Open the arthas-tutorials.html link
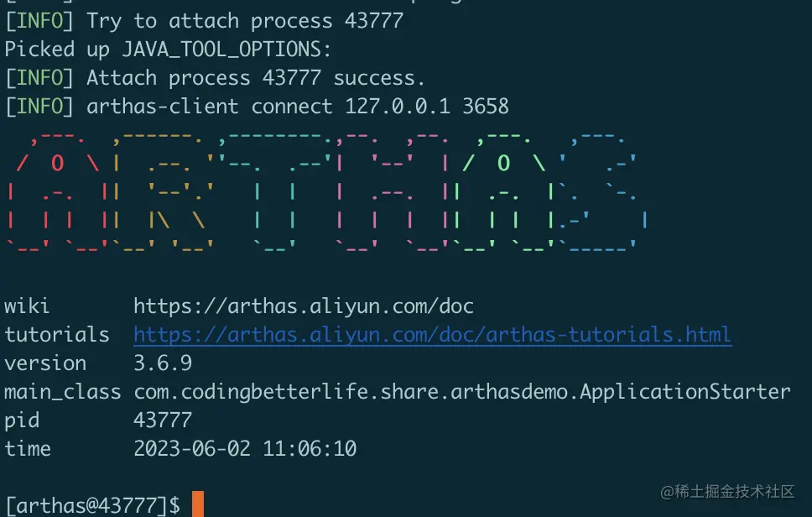Image resolution: width=812 pixels, height=517 pixels. point(432,335)
